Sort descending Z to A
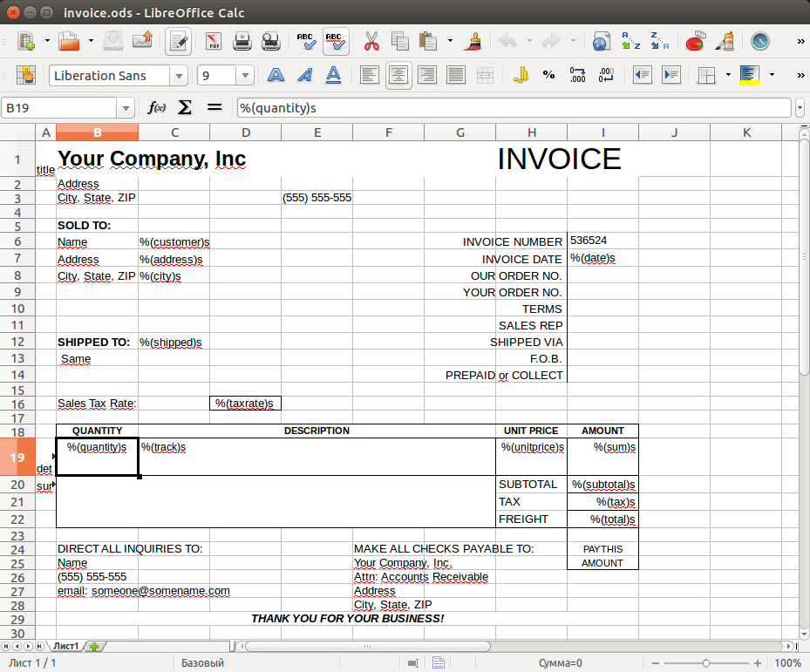This screenshot has width=810, height=672. click(x=660, y=41)
